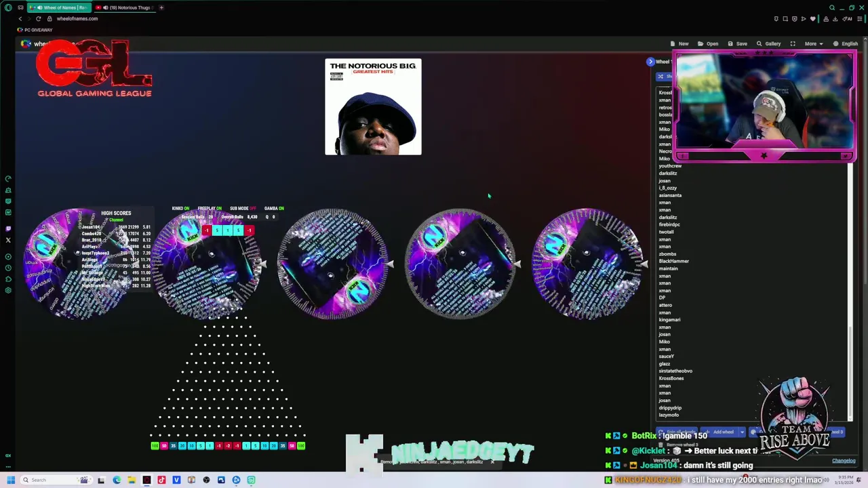Viewport: 868px width, 488px height.
Task: Click The Notorious B.I.G. album cover
Action: (373, 106)
